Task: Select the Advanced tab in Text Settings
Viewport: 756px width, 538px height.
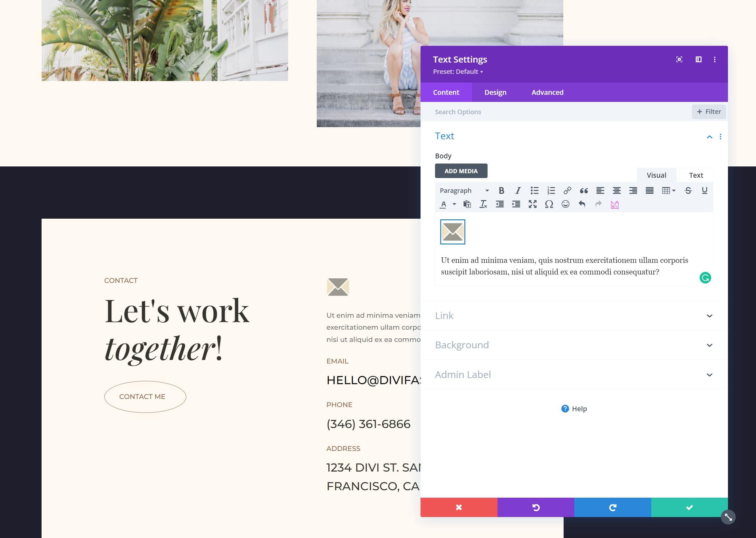Action: [547, 92]
